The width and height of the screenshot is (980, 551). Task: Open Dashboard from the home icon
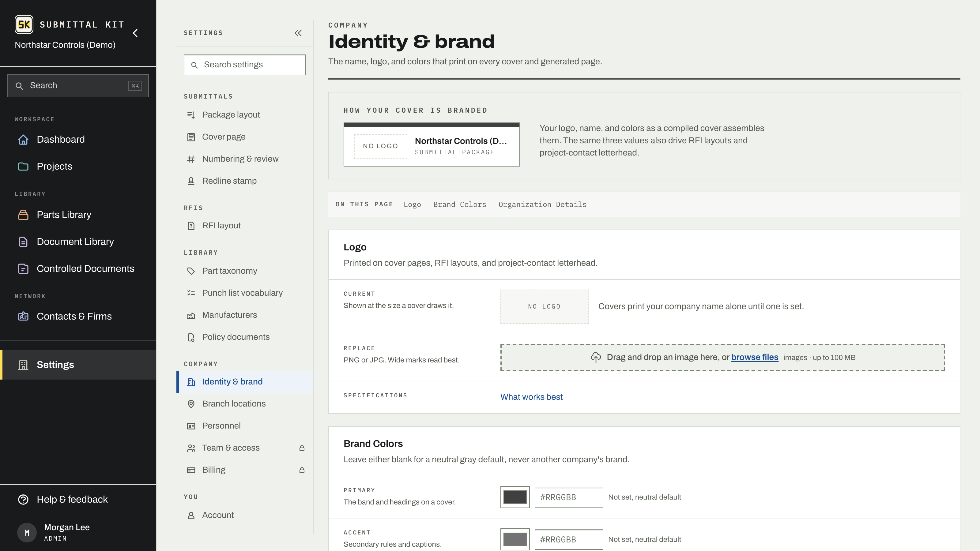(23, 140)
